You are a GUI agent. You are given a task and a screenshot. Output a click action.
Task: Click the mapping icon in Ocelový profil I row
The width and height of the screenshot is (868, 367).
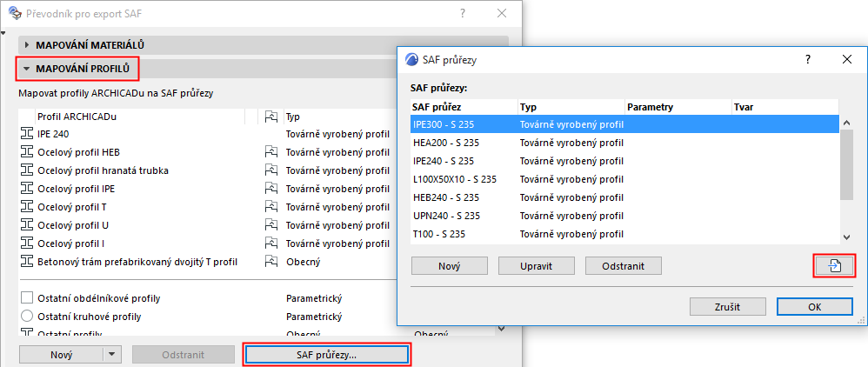[270, 243]
